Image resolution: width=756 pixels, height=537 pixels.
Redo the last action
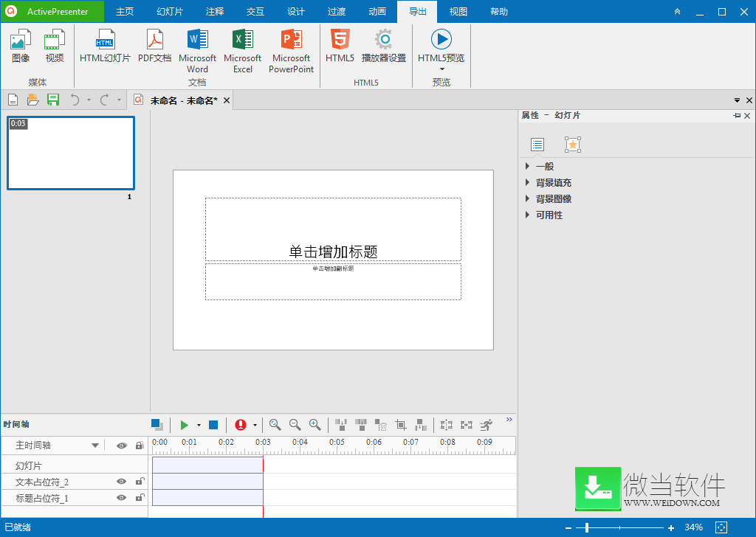(104, 100)
